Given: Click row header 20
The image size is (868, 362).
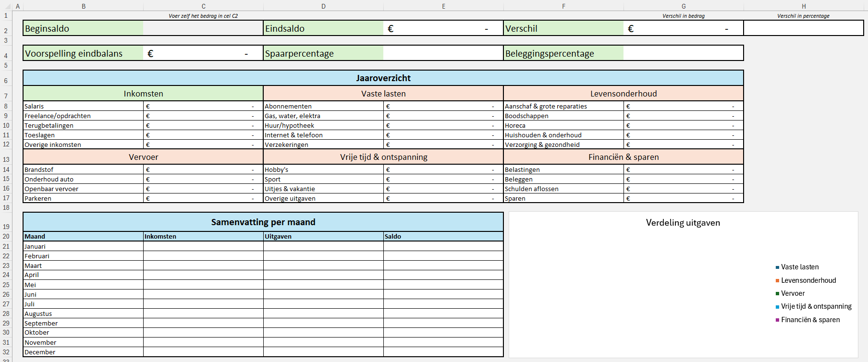Looking at the screenshot, I should pyautogui.click(x=6, y=236).
